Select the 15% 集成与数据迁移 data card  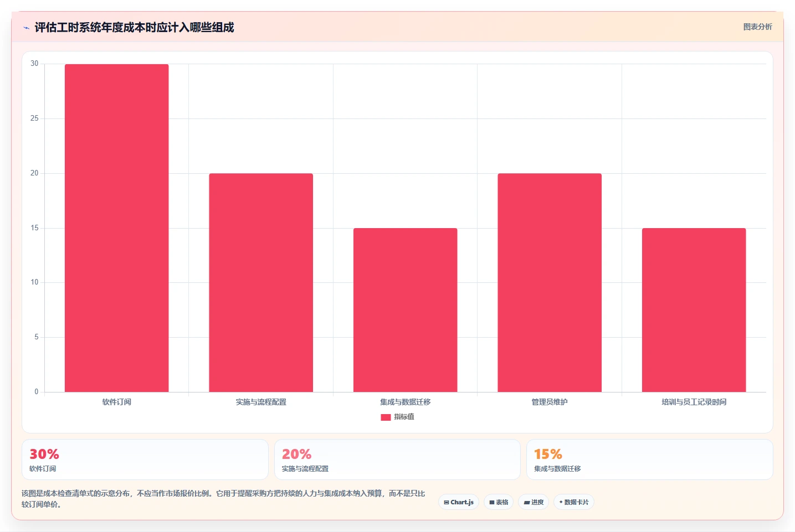point(650,459)
